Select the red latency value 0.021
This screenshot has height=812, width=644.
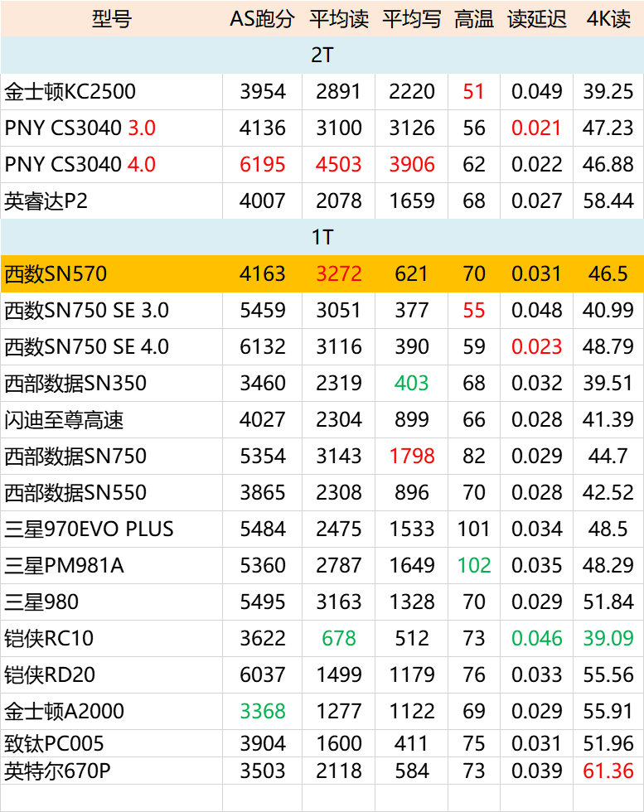(x=536, y=128)
